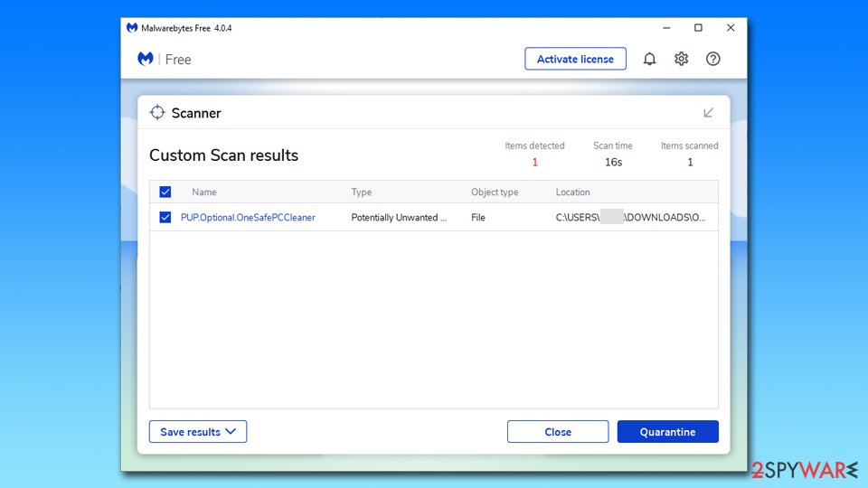Expand the Save results dropdown
868x488 pixels.
coord(198,432)
